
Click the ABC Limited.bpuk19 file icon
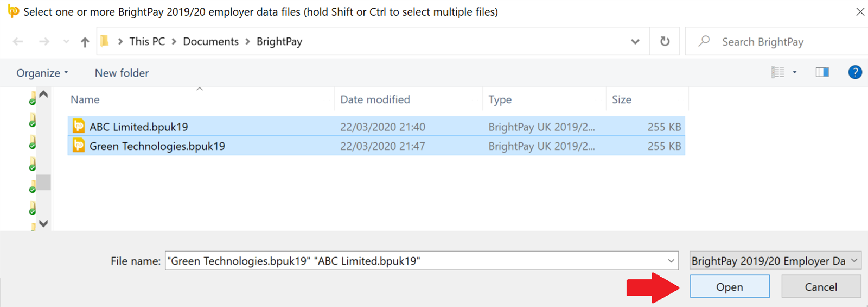(79, 126)
